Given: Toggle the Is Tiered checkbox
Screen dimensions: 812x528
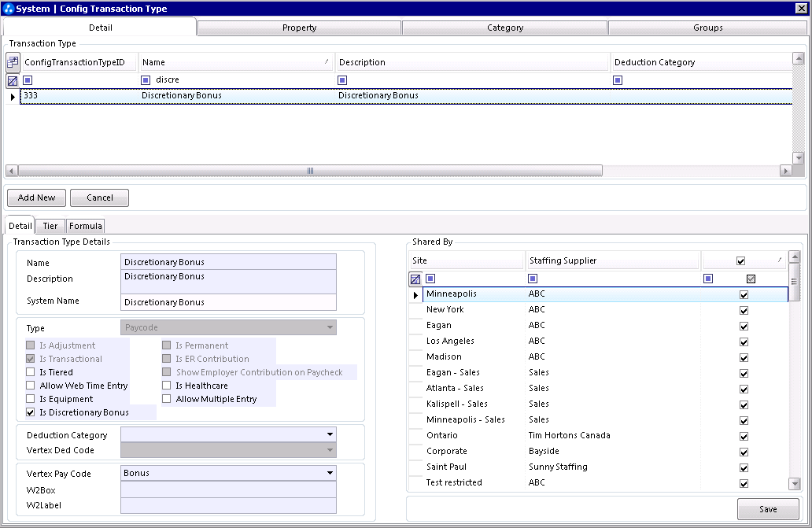Looking at the screenshot, I should click(x=31, y=372).
